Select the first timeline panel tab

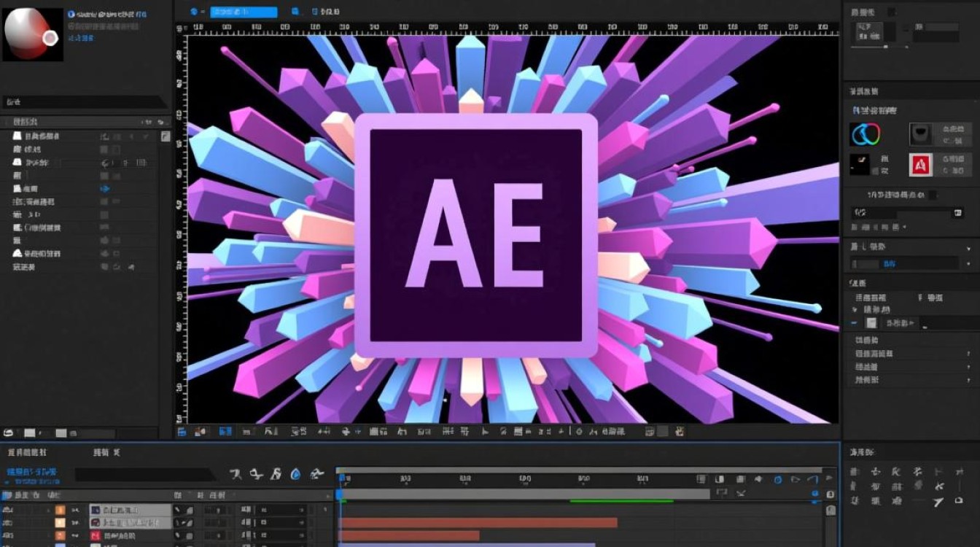point(27,452)
